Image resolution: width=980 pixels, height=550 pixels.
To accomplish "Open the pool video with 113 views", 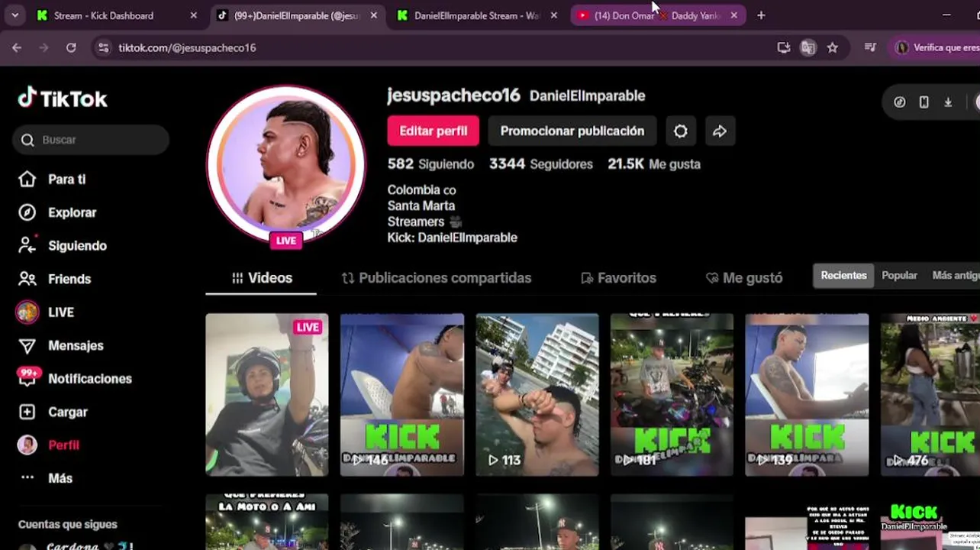I will coord(537,395).
